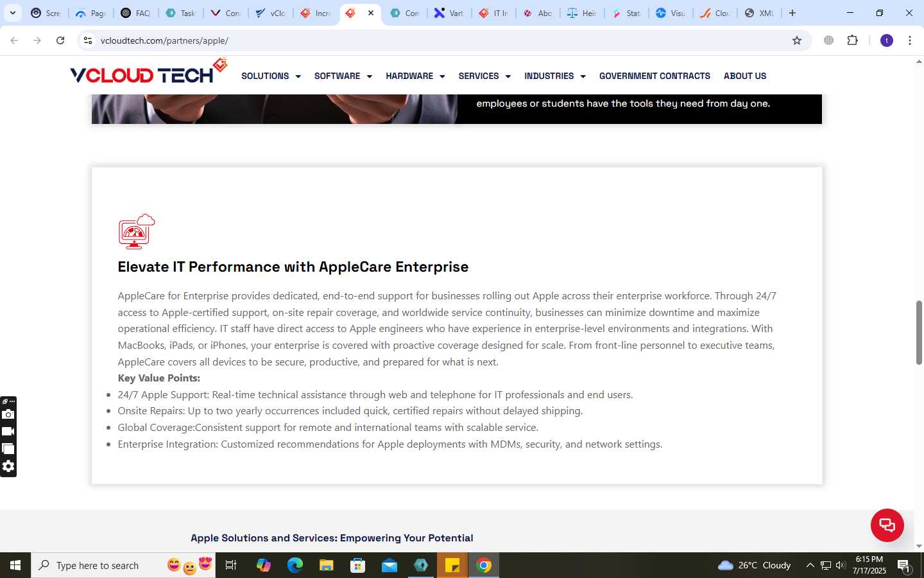The width and height of the screenshot is (924, 578).
Task: Open the red live chat bubble
Action: [x=887, y=525]
